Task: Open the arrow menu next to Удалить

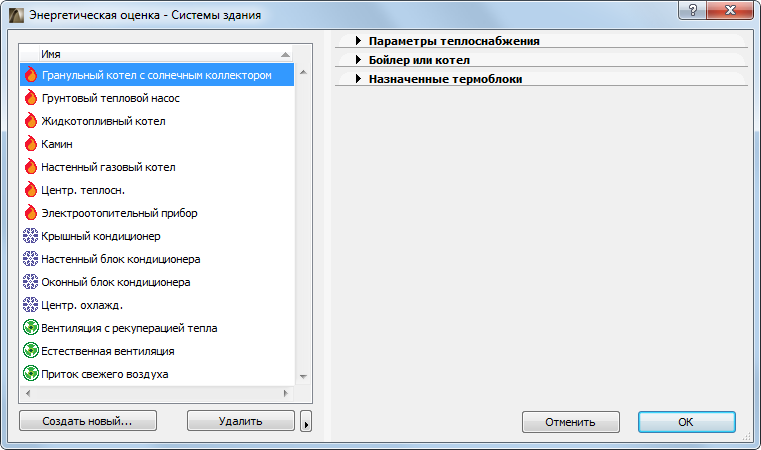Action: pyautogui.click(x=306, y=421)
